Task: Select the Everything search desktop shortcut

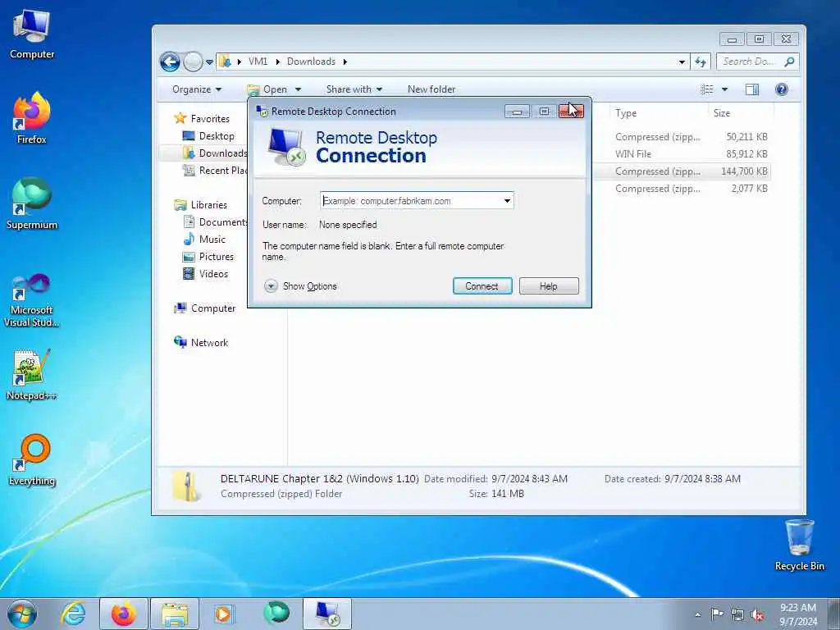Action: [x=32, y=460]
